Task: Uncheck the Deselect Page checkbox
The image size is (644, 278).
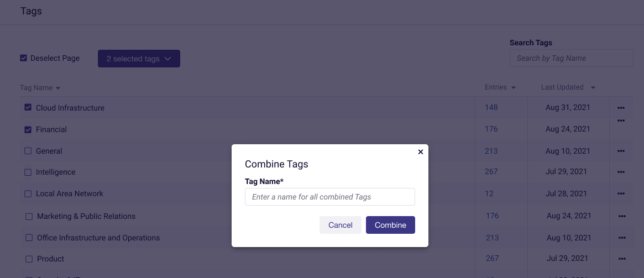Action: tap(23, 58)
